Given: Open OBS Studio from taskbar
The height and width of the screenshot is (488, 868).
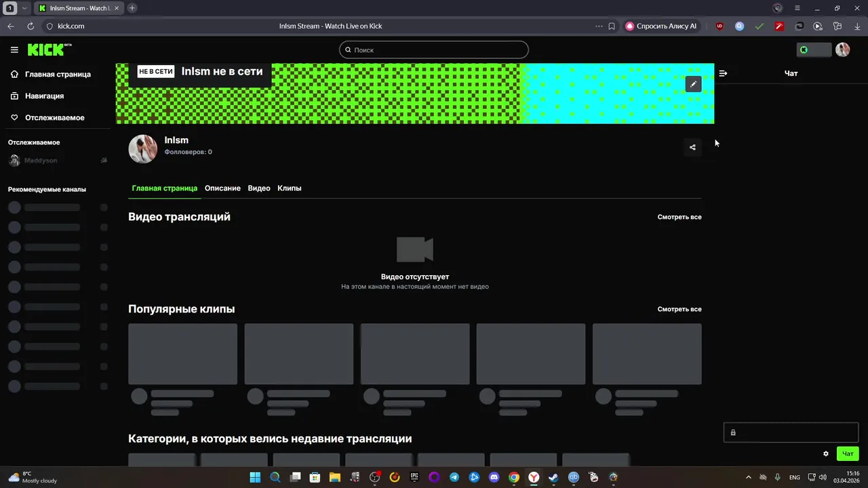Looking at the screenshot, I should tap(375, 477).
